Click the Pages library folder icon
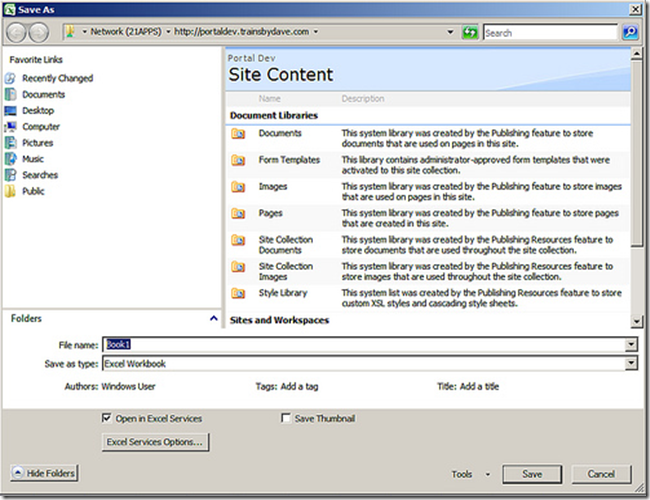Image resolution: width=650 pixels, height=500 pixels. point(238,214)
